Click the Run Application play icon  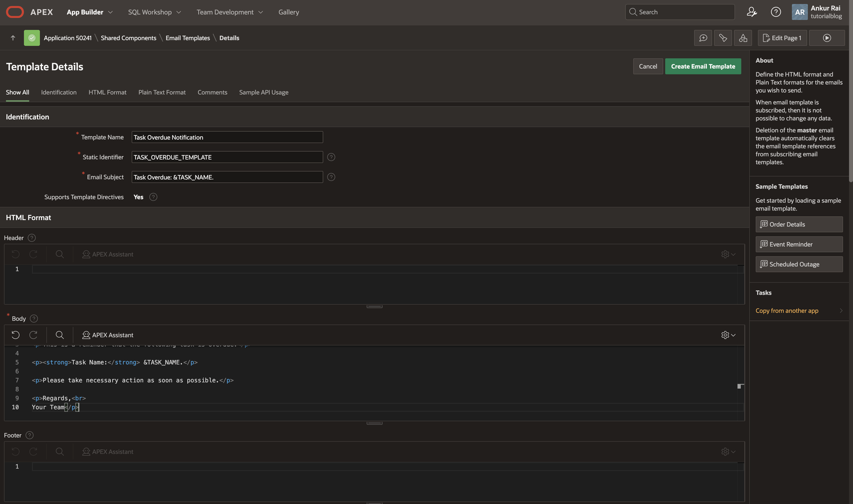coord(826,38)
